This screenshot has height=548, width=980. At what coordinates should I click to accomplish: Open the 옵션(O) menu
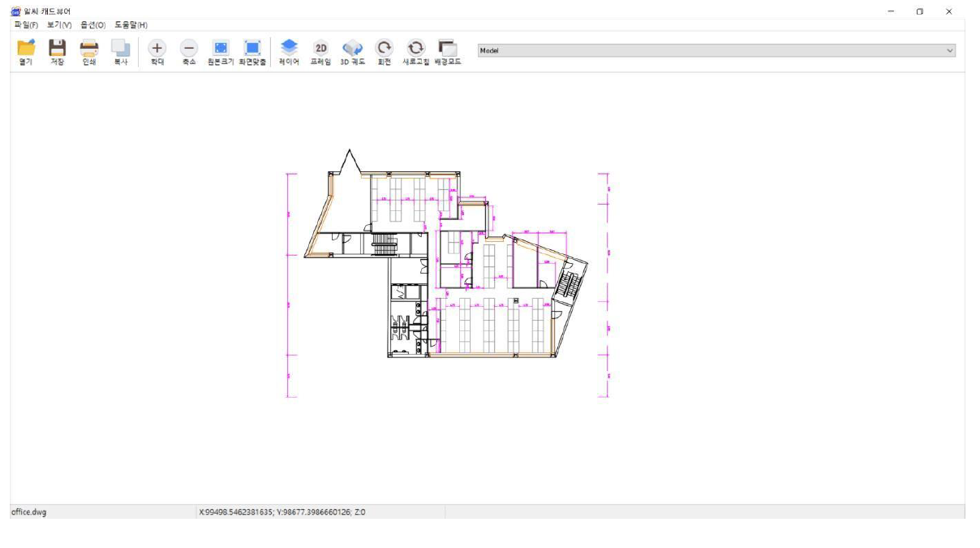92,25
